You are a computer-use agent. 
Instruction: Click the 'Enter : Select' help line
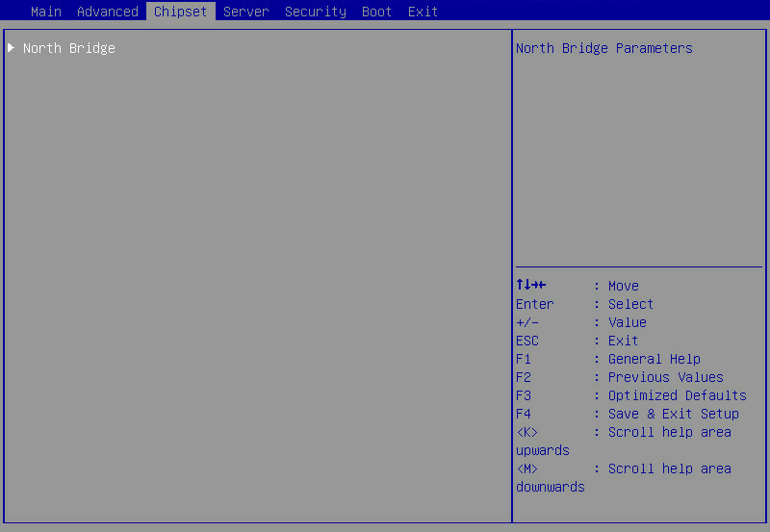click(x=584, y=304)
